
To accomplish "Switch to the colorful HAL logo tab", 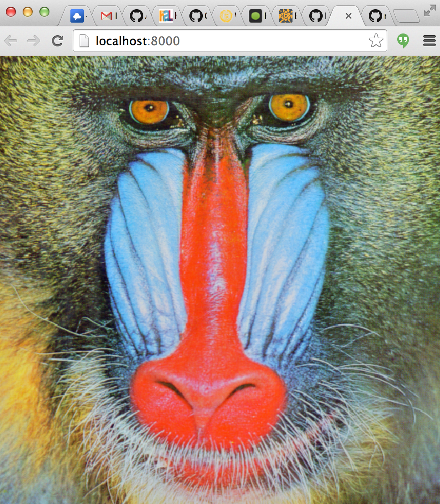I will pos(166,16).
